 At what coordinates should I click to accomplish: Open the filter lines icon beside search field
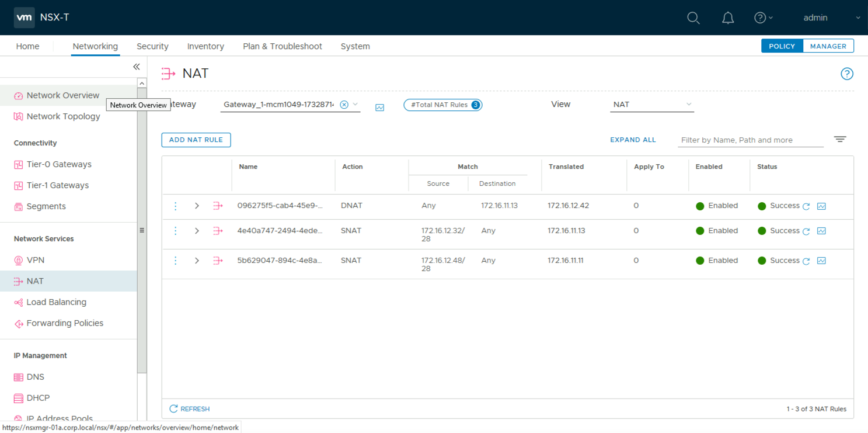click(x=839, y=139)
